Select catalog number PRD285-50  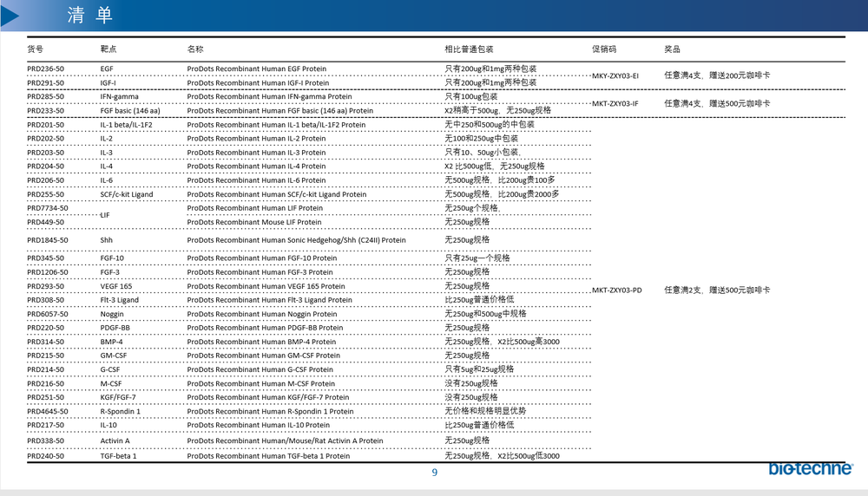45,97
